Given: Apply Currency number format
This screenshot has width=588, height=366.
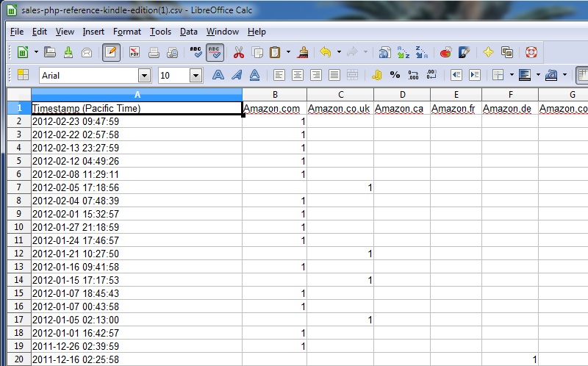Looking at the screenshot, I should [376, 75].
